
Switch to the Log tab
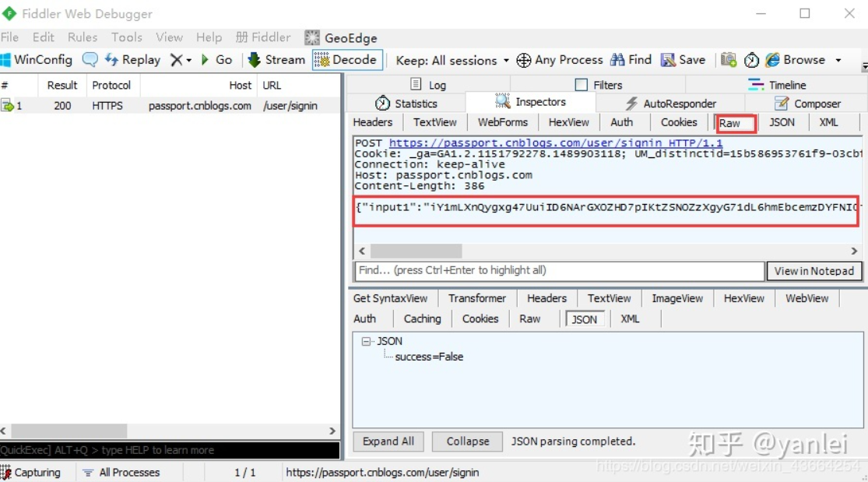[428, 85]
